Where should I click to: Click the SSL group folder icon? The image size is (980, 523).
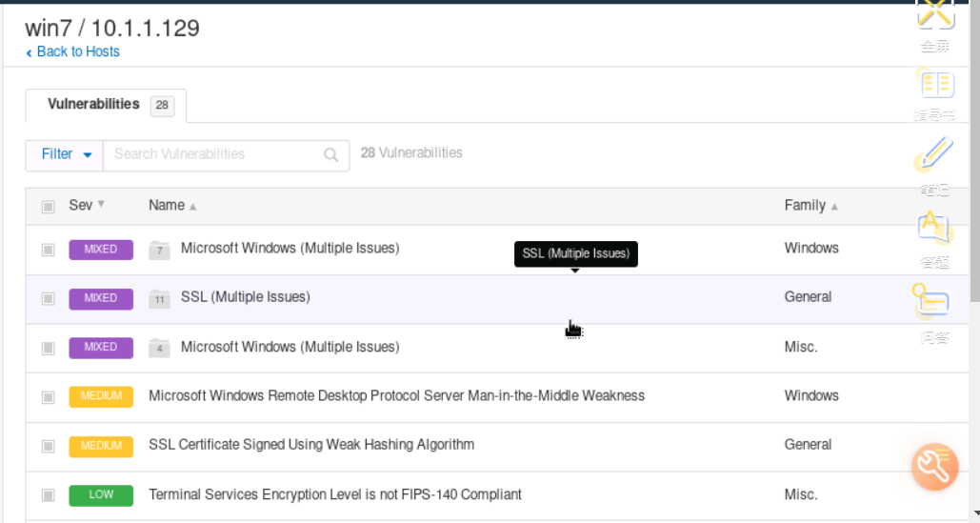click(160, 298)
